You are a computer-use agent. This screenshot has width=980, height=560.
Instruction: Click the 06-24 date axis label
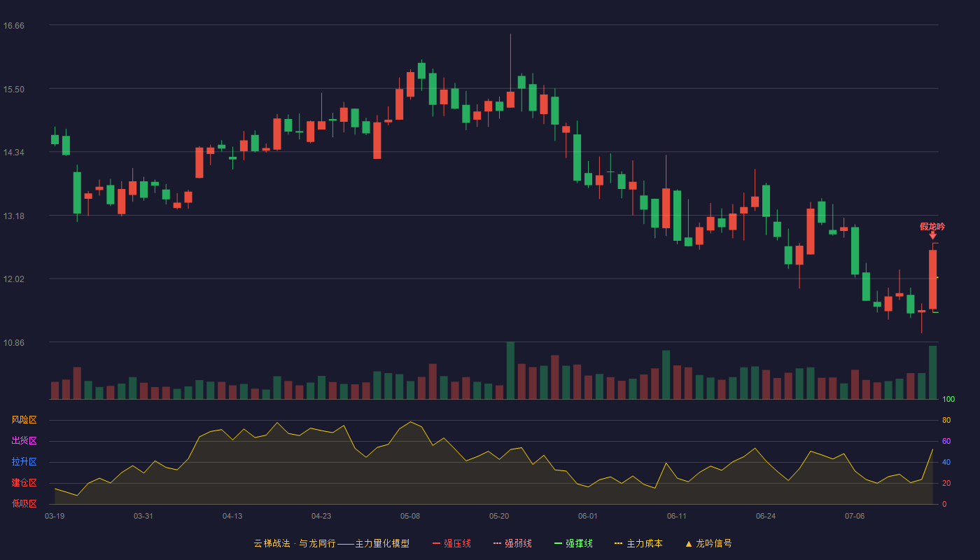tap(766, 516)
